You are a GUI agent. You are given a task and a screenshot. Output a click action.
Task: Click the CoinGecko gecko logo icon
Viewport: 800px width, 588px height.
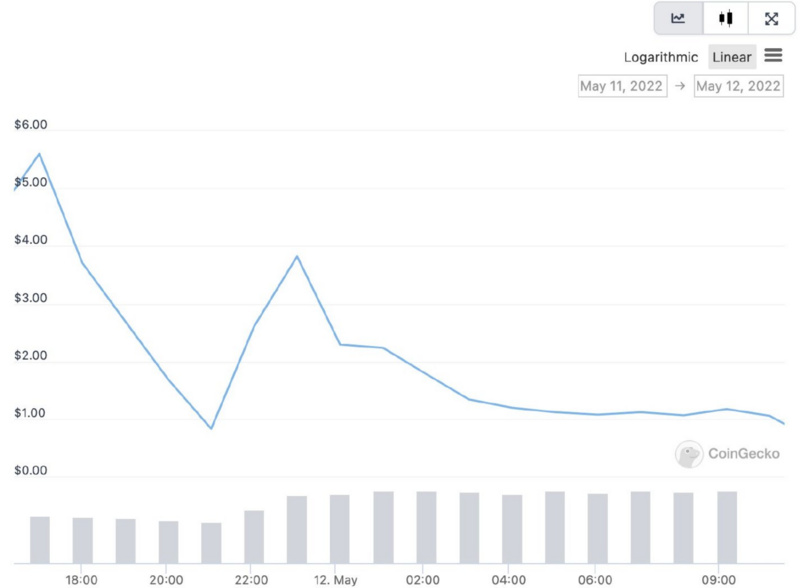(688, 454)
